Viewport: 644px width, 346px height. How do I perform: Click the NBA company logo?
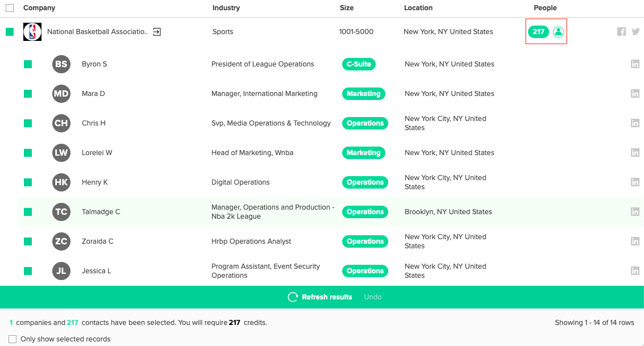32,32
